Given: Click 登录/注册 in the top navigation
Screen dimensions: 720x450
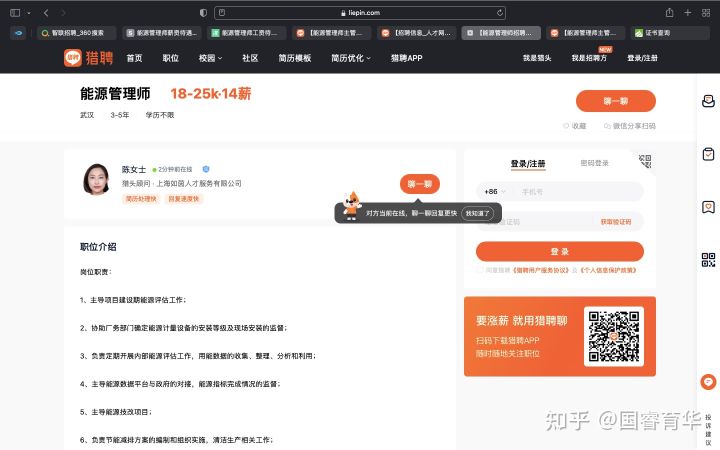Looking at the screenshot, I should 642,58.
